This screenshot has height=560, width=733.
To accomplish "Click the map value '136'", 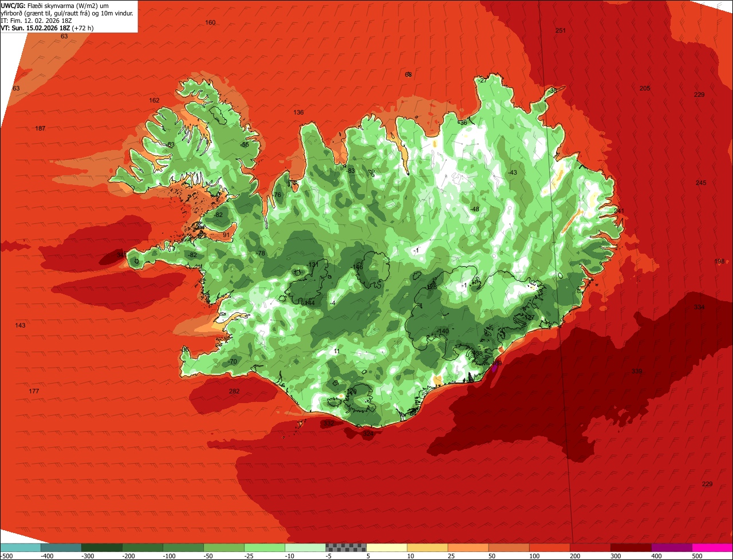I will coord(298,112).
